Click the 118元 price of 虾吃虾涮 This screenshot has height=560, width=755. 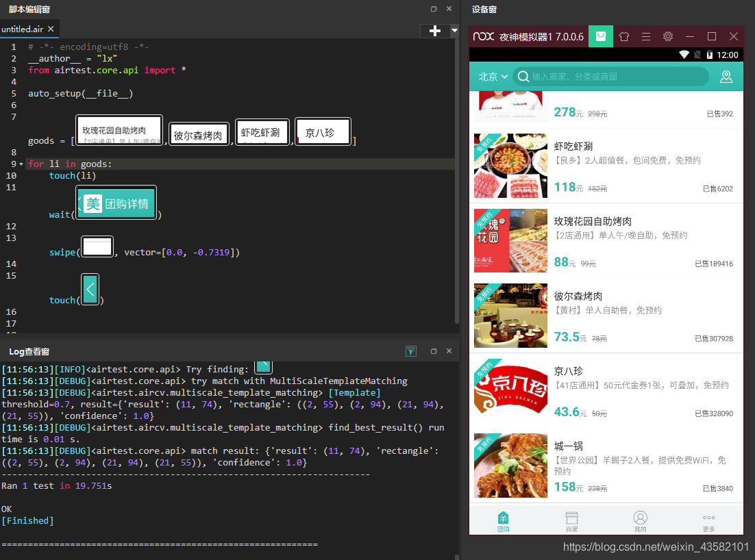pos(568,187)
